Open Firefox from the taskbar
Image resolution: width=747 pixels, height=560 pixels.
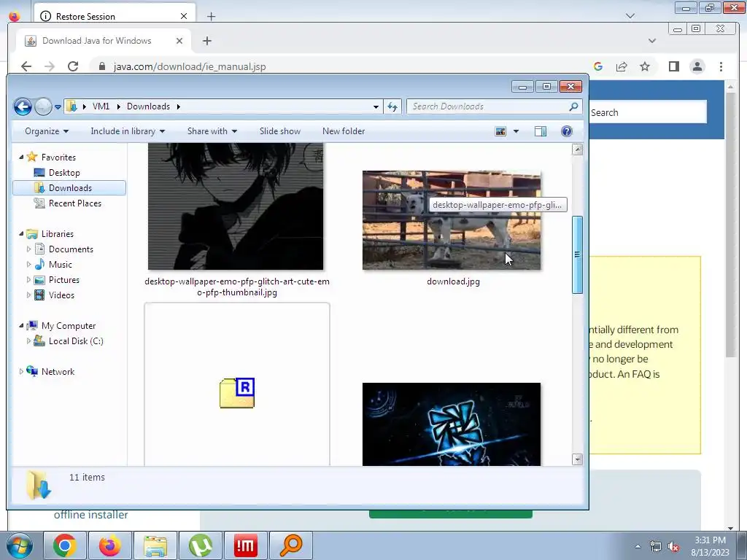coord(110,545)
